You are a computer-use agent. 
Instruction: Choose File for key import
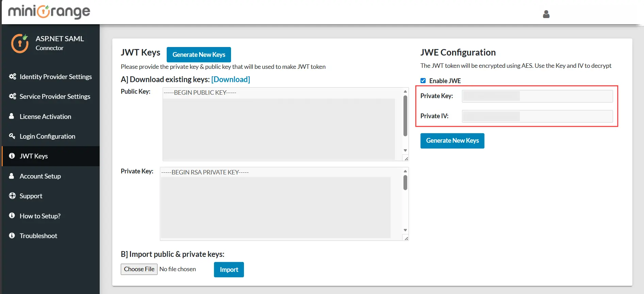[x=139, y=269]
